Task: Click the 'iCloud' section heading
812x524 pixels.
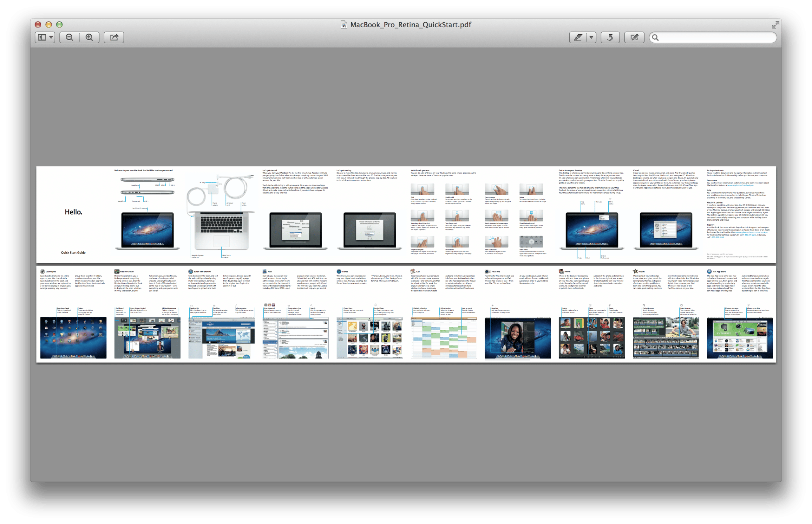Action: click(636, 171)
